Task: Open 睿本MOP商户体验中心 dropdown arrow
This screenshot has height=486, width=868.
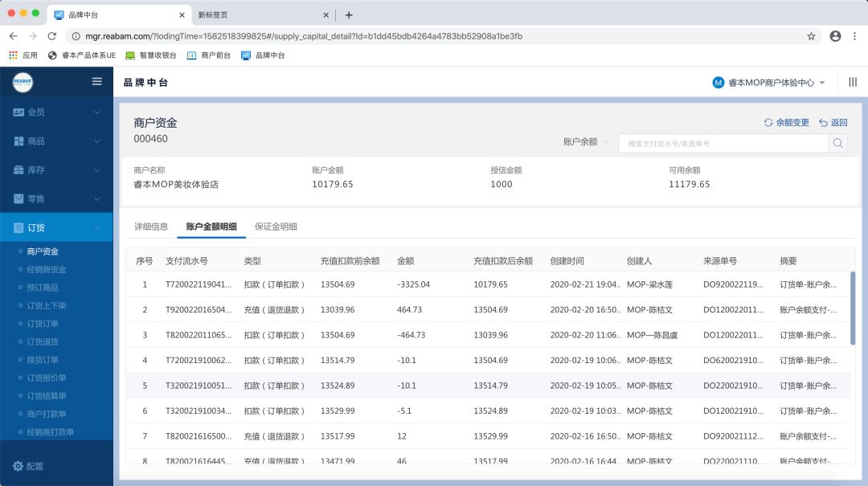Action: click(822, 83)
